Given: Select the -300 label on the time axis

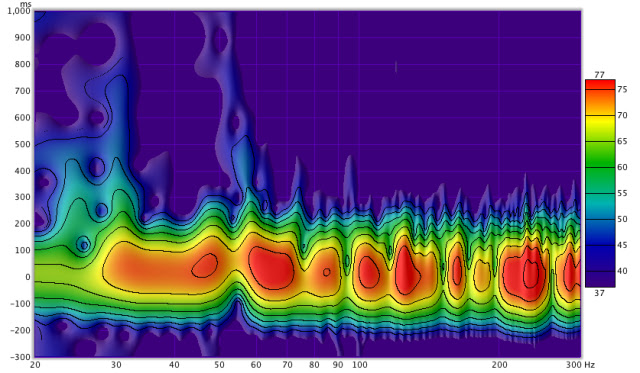Looking at the screenshot, I should pyautogui.click(x=21, y=357).
